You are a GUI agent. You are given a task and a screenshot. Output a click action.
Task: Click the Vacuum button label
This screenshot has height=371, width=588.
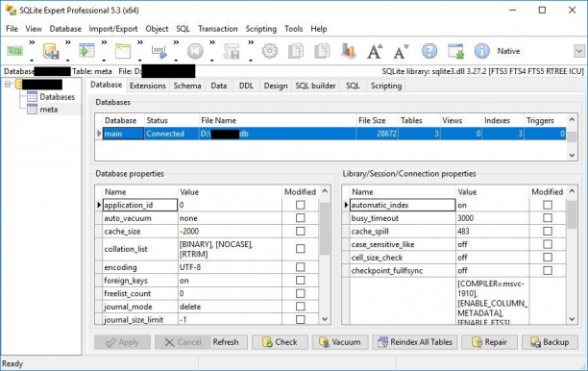pyautogui.click(x=346, y=342)
